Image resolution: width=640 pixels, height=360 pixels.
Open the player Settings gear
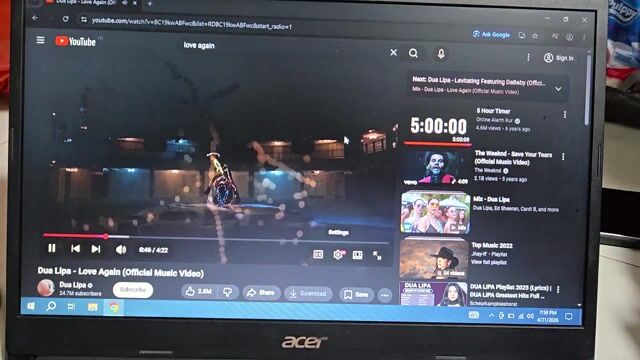point(338,255)
